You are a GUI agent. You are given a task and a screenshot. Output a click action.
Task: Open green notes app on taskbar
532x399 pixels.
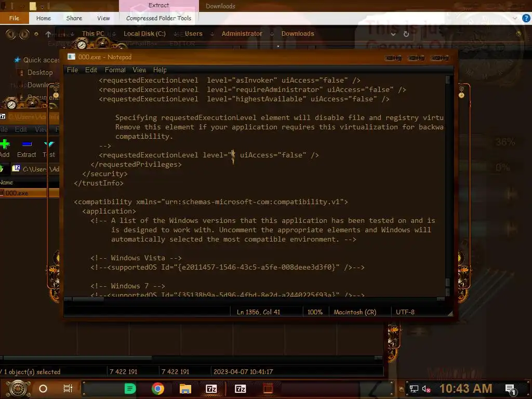(x=130, y=389)
